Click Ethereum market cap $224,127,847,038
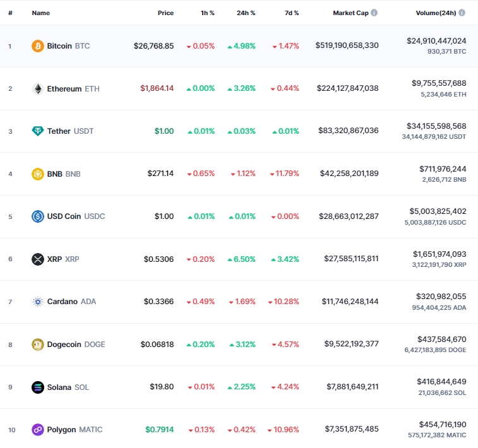478x448 pixels. 347,88
